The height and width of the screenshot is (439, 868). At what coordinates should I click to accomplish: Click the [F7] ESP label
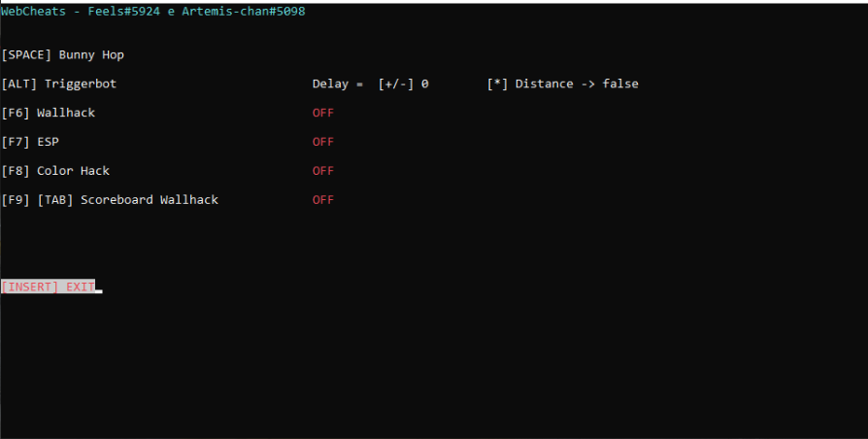pyautogui.click(x=30, y=142)
